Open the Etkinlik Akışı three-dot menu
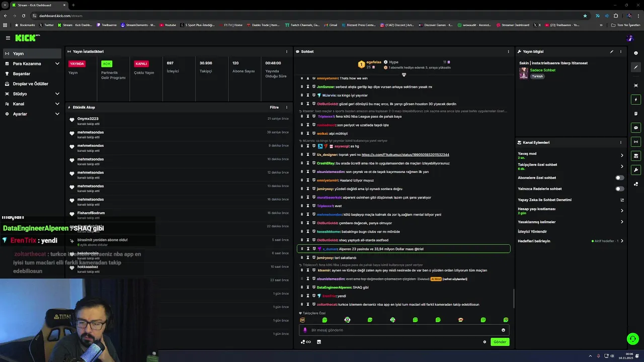This screenshot has width=644, height=362. point(287,107)
